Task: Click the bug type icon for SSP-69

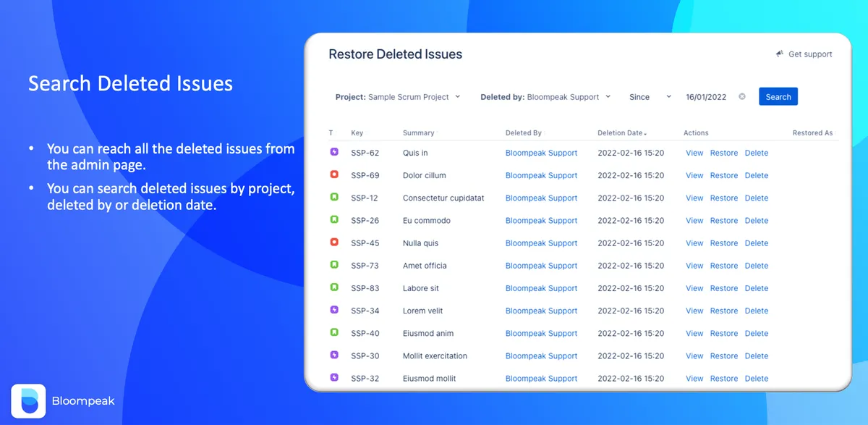Action: tap(334, 174)
